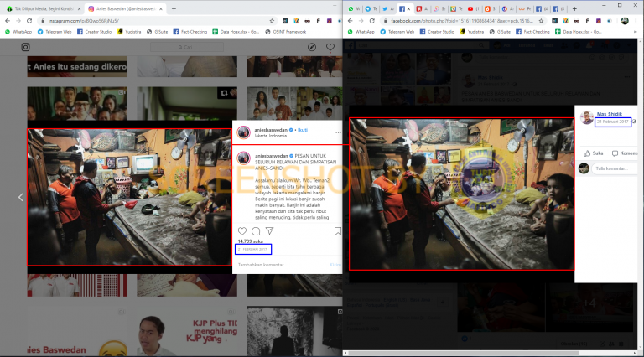
Task: Open the Chrome profile avatar in the right window
Action: 625,20
